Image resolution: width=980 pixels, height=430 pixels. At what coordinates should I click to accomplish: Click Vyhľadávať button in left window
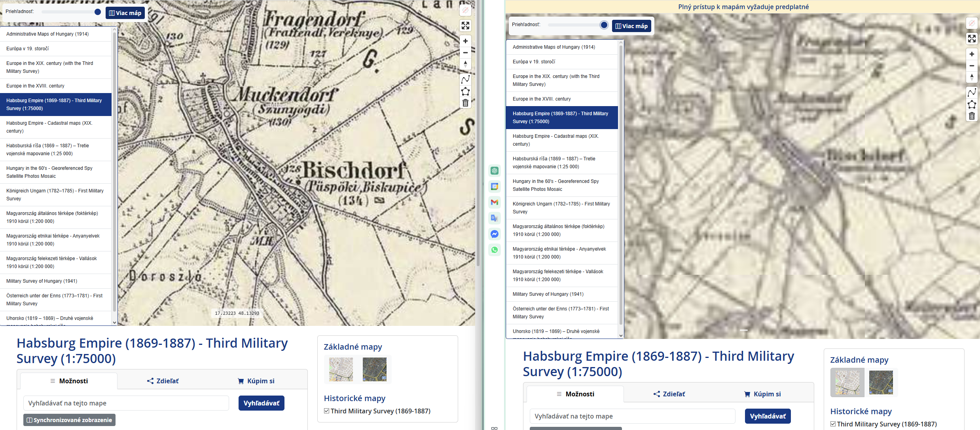pos(261,403)
